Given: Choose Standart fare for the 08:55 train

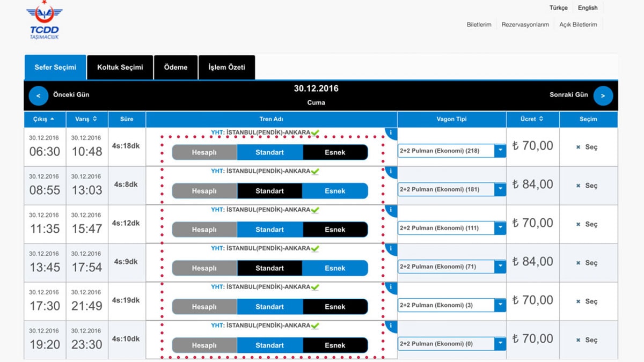Looking at the screenshot, I should [269, 191].
